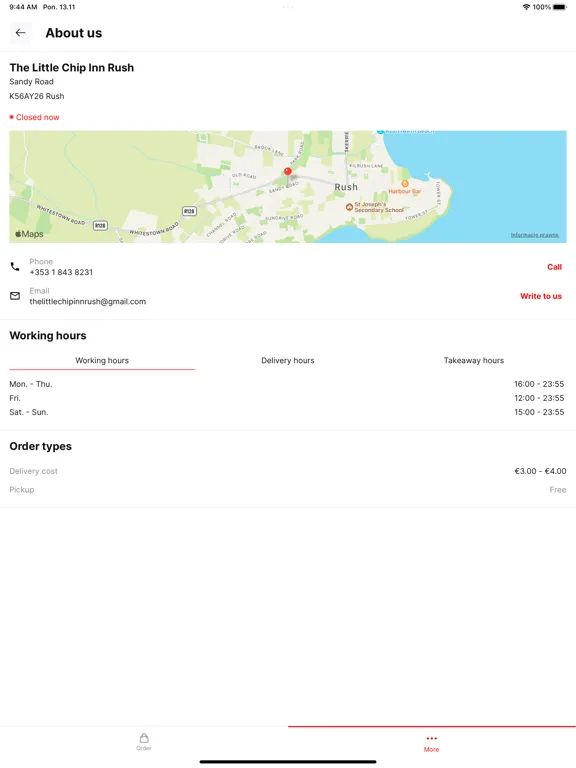Open the map preview of Rush
Screen dimensions: 576x768
pyautogui.click(x=288, y=187)
